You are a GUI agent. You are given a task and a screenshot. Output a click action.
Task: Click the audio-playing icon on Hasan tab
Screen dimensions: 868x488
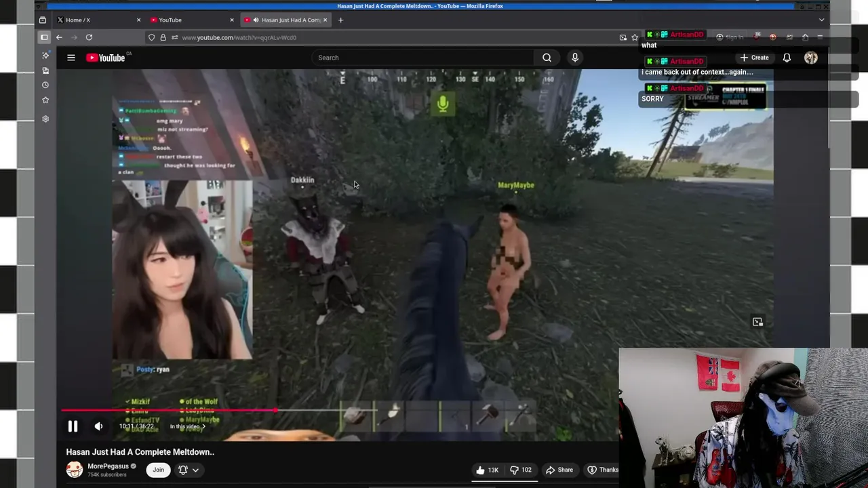tap(256, 20)
